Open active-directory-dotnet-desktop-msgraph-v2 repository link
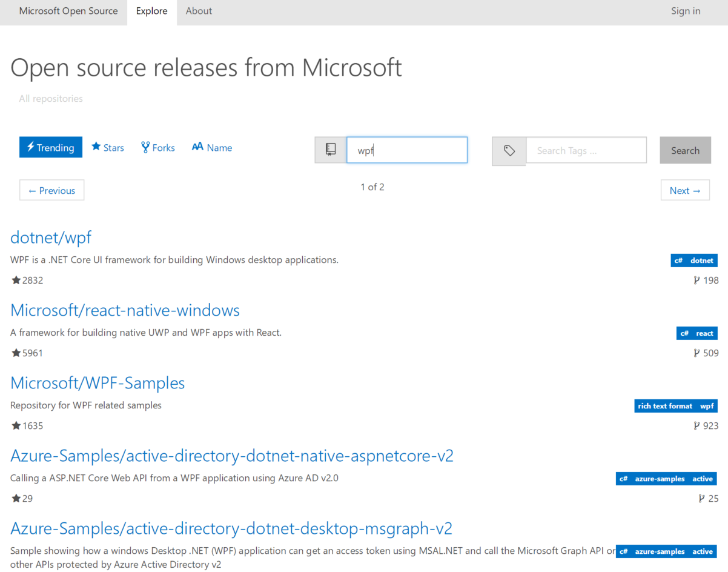This screenshot has height=572, width=728. click(231, 528)
